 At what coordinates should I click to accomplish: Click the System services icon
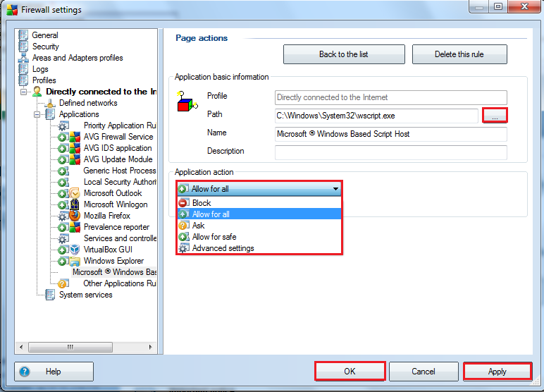(x=50, y=295)
